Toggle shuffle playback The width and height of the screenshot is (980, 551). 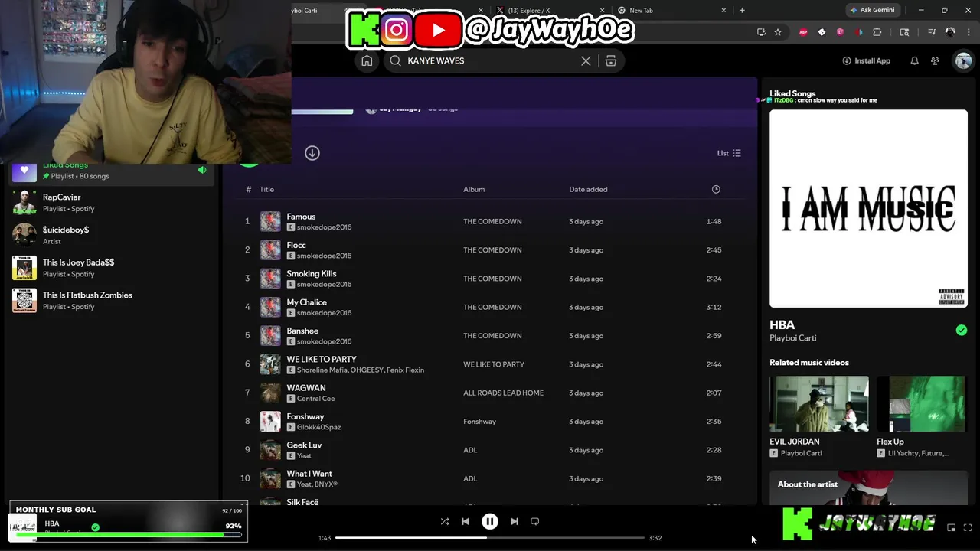pyautogui.click(x=445, y=521)
